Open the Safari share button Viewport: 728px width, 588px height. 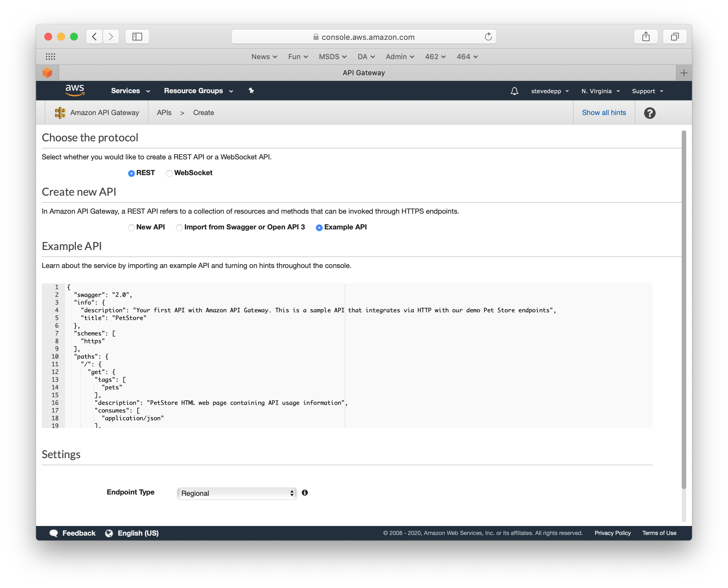tap(646, 37)
